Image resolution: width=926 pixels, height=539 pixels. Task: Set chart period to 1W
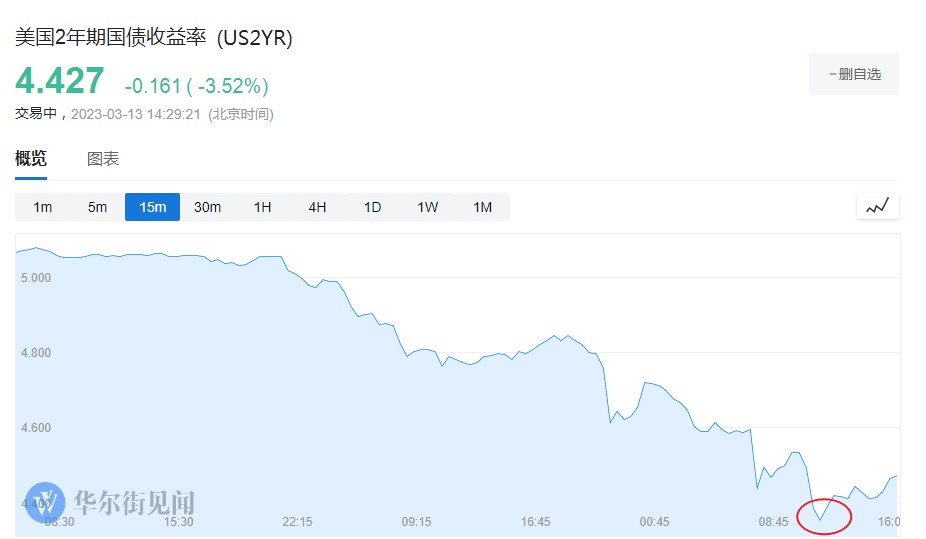tap(427, 207)
